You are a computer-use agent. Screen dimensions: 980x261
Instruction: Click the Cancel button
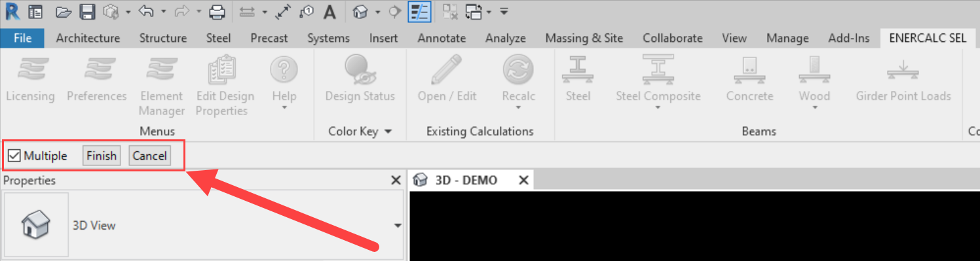tap(149, 156)
